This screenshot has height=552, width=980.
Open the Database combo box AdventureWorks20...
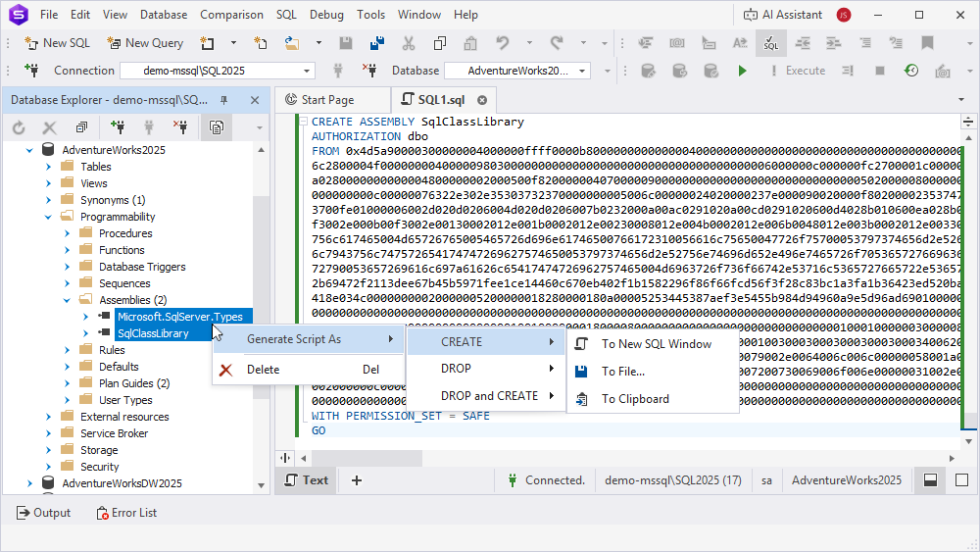(517, 71)
